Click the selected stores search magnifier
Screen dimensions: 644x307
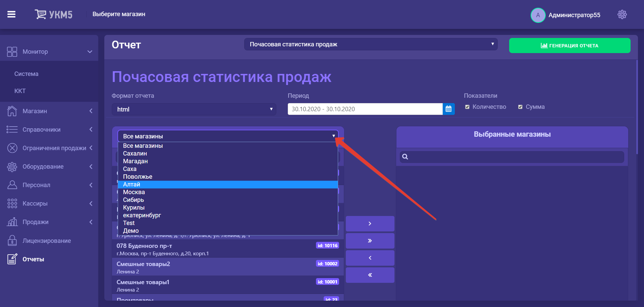click(x=405, y=157)
